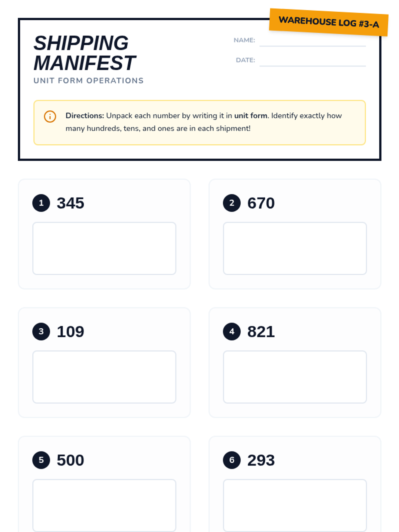The width and height of the screenshot is (399, 532).
Task: Click the answer box under 109
Action: coord(104,377)
